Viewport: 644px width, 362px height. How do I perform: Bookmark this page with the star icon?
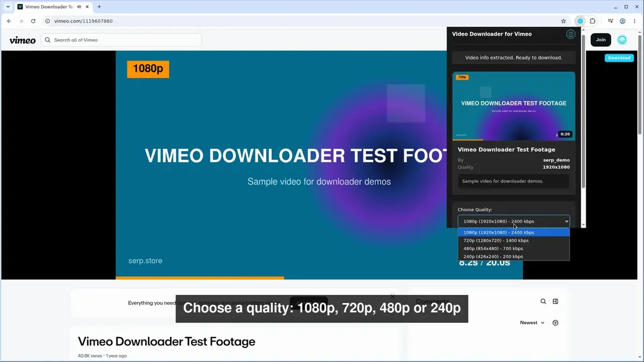563,21
